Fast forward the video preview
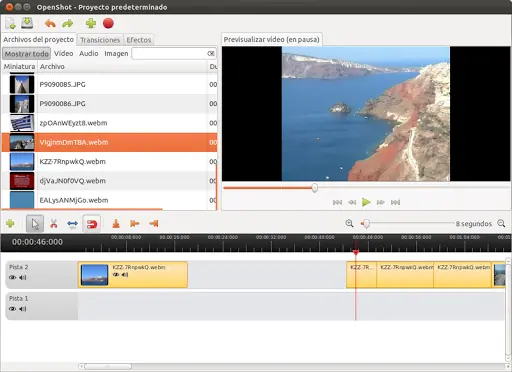Image resolution: width=512 pixels, height=372 pixels. tap(381, 202)
